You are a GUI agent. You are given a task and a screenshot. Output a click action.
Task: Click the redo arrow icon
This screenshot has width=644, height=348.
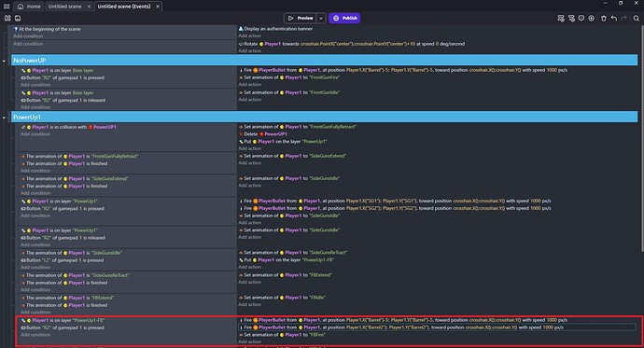coord(623,18)
